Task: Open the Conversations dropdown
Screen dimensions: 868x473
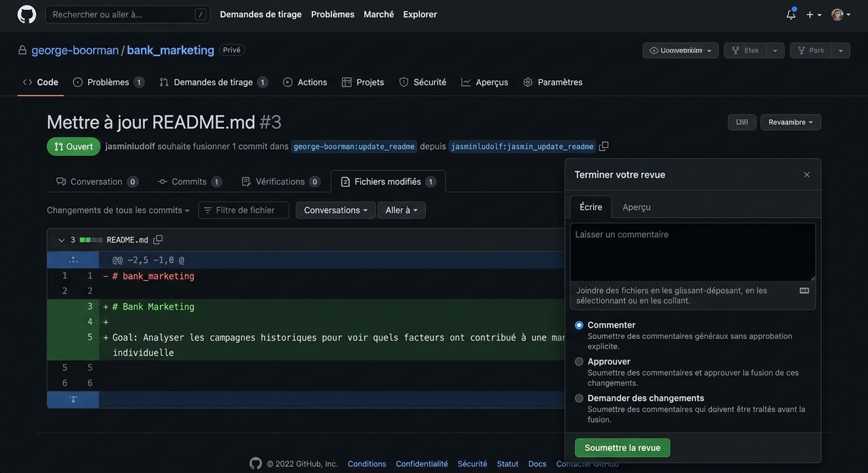Action: click(x=335, y=210)
